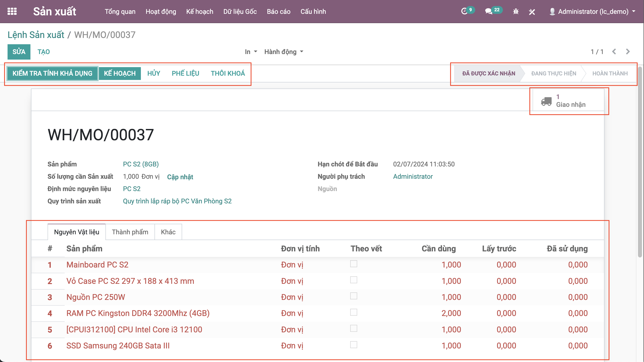Open the conversations chat bubble icon
This screenshot has width=644, height=362.
click(x=489, y=11)
